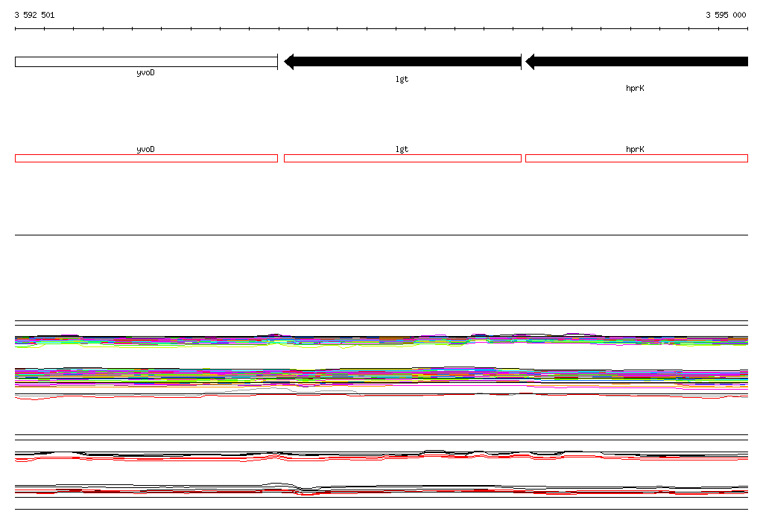The width and height of the screenshot is (763, 532).
Task: Click the hprK label under black arrow
Action: [x=635, y=88]
